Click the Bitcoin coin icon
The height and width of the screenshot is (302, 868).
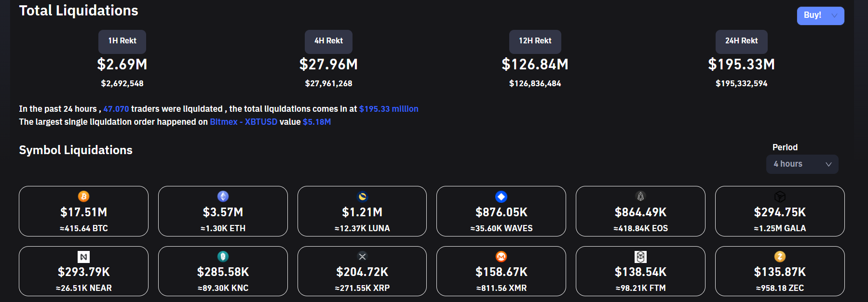coord(83,197)
